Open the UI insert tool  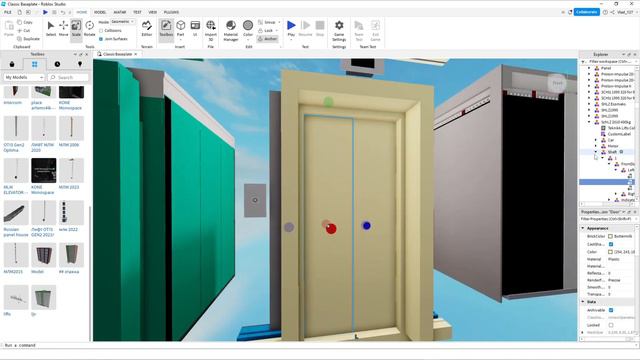195,29
